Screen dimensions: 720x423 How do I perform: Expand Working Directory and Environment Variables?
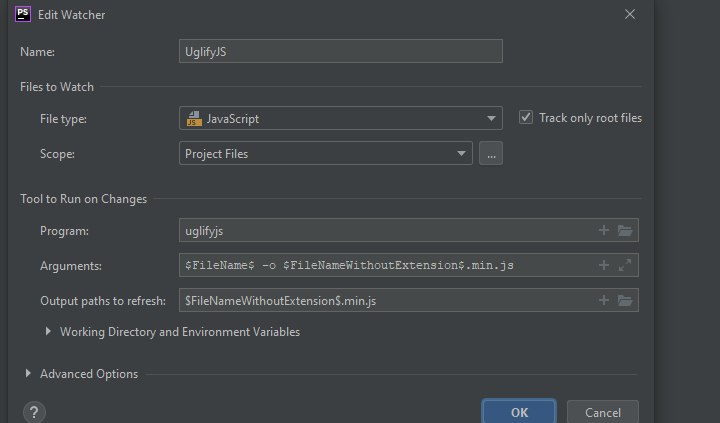[49, 332]
